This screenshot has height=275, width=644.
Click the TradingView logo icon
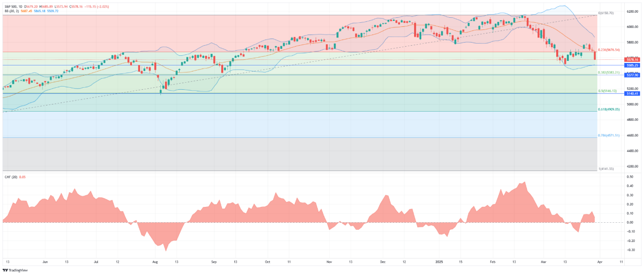pos(5,270)
